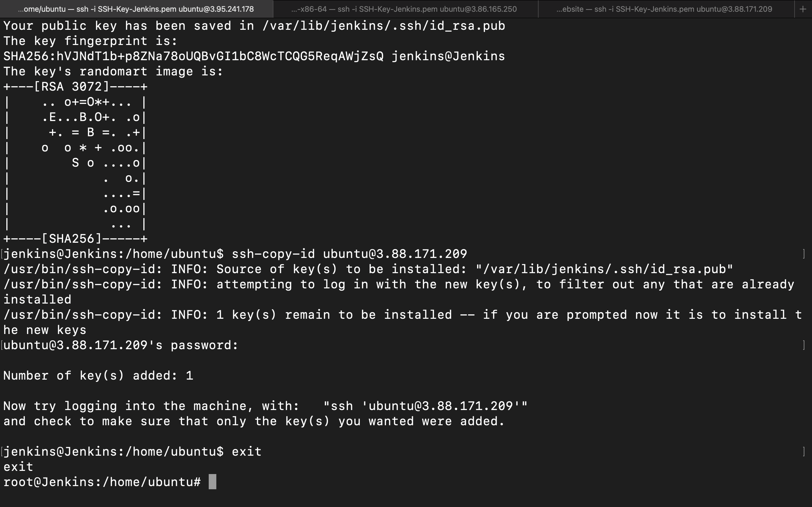Click the id_rsa.pub file path text
The width and height of the screenshot is (812, 507).
[383, 25]
